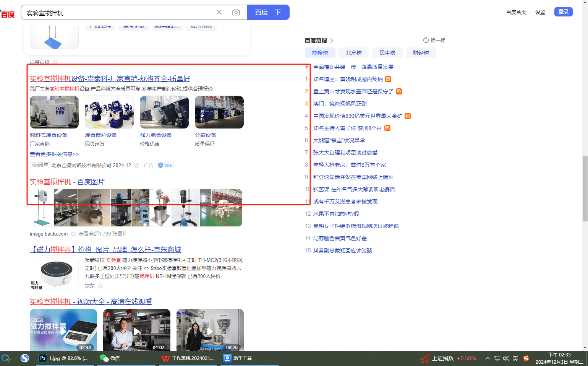Screen dimensions: 588x366
Task: Open hot topic 拜登这句话突然在美国网络上爆火
Action: (x=353, y=177)
